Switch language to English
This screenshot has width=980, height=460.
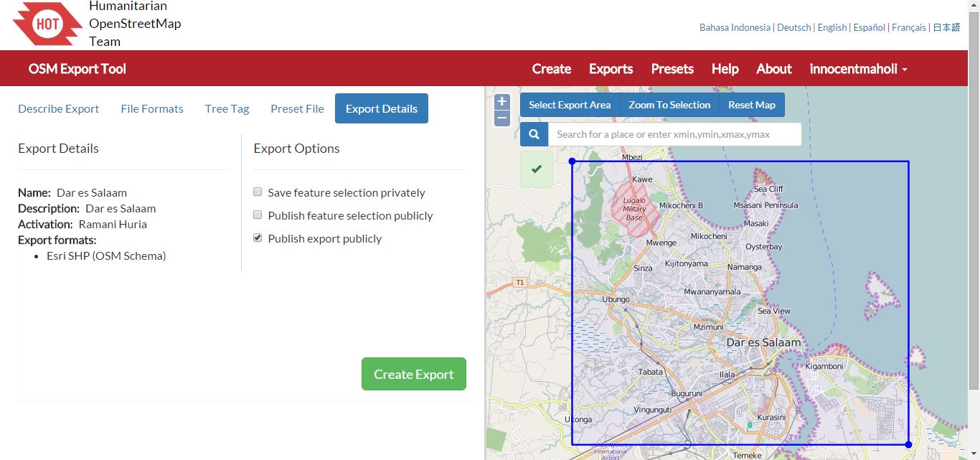(832, 27)
